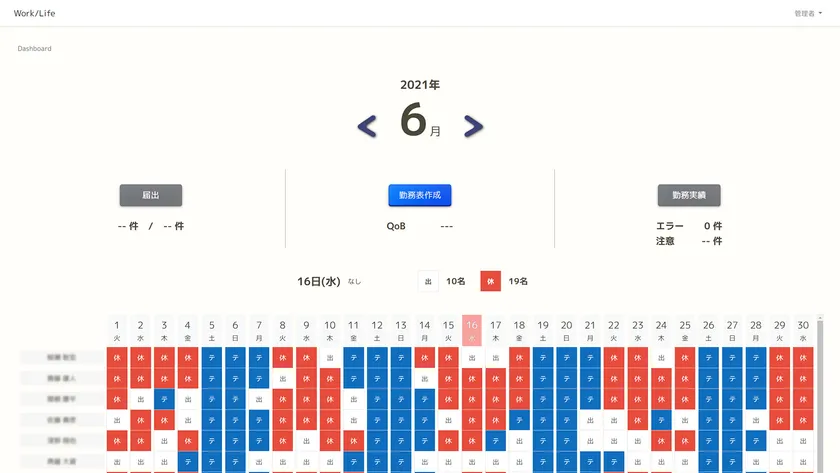Click the first employee name in the list
The image size is (840, 473).
tap(61, 357)
